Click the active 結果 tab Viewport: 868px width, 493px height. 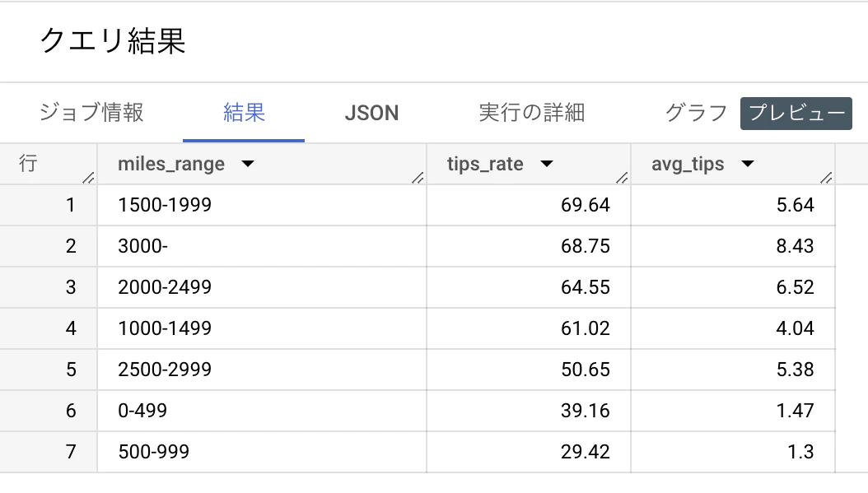point(243,113)
